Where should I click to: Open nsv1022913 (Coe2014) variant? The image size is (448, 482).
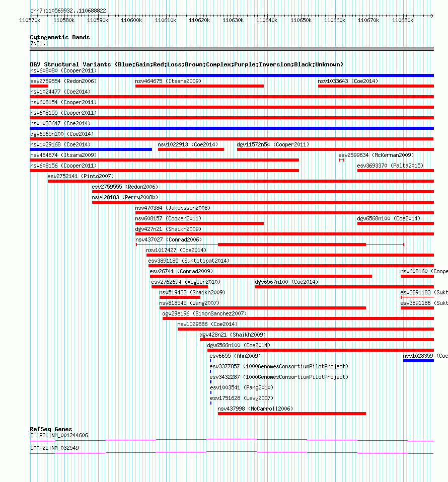point(188,144)
